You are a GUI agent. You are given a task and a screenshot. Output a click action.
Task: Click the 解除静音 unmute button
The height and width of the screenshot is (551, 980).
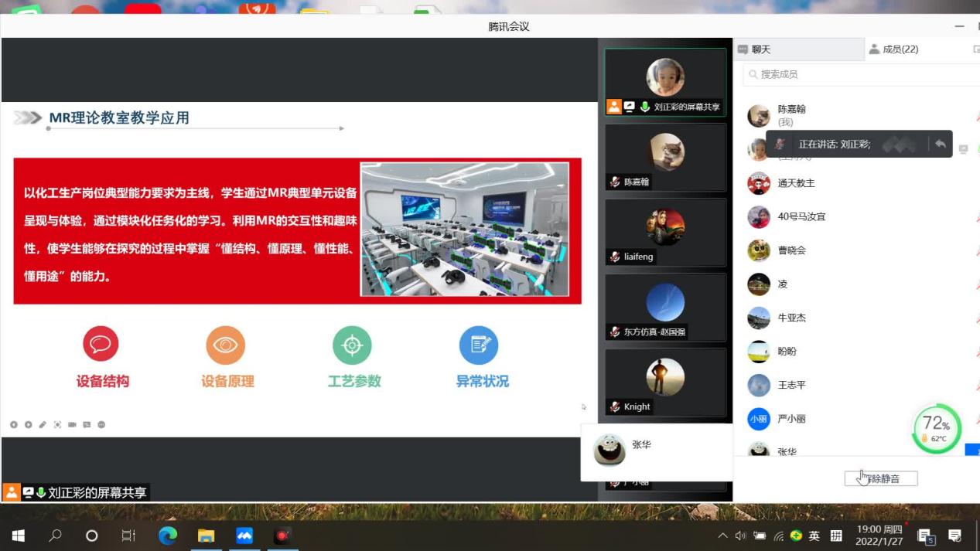click(881, 479)
